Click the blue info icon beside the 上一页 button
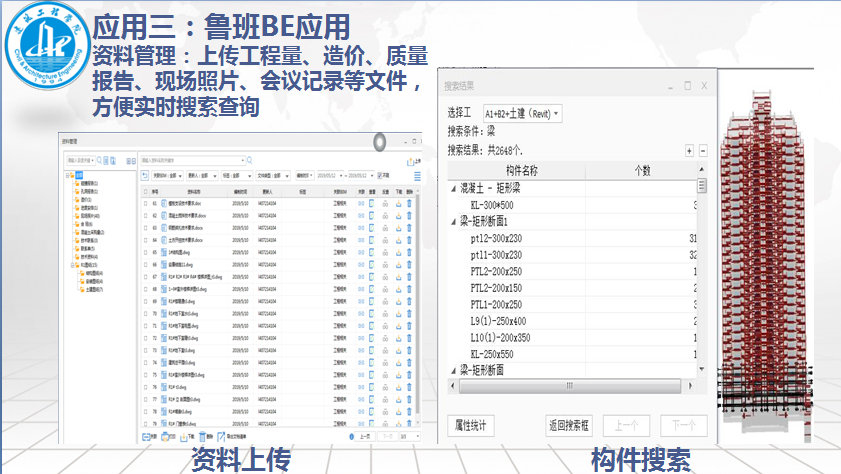Viewport: 841px width, 474px height. pyautogui.click(x=351, y=436)
